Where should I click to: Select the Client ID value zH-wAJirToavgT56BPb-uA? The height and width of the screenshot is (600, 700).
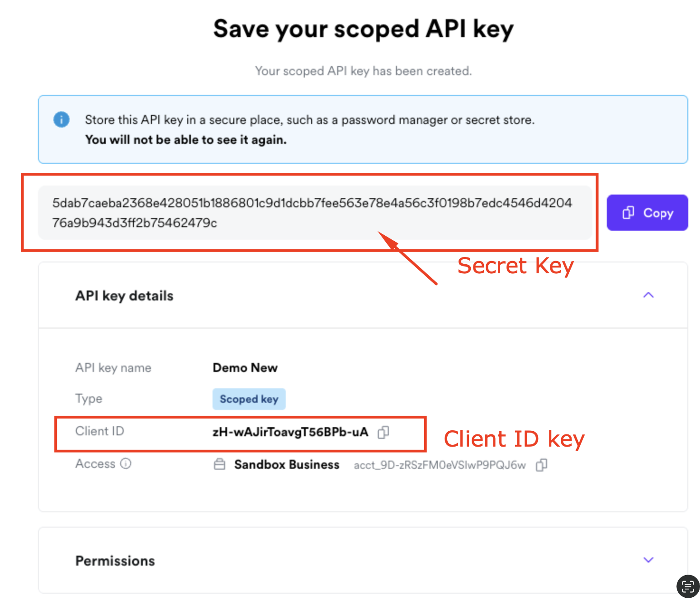point(290,433)
